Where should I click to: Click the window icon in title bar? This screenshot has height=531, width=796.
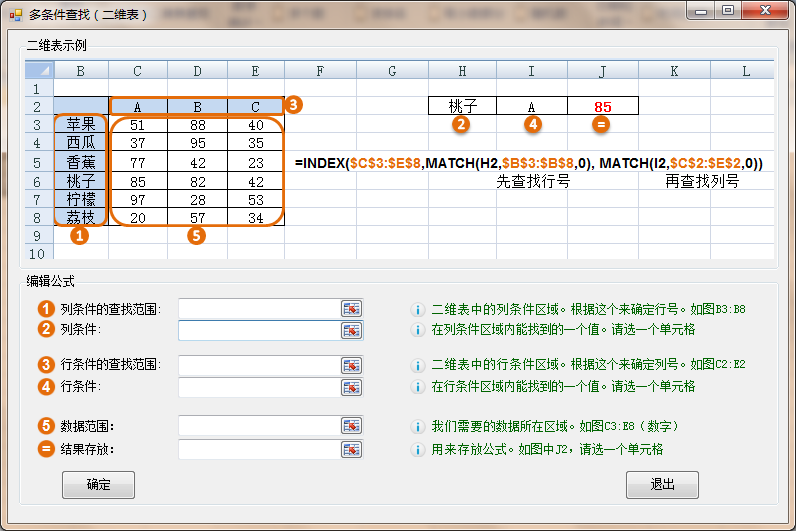coord(15,13)
